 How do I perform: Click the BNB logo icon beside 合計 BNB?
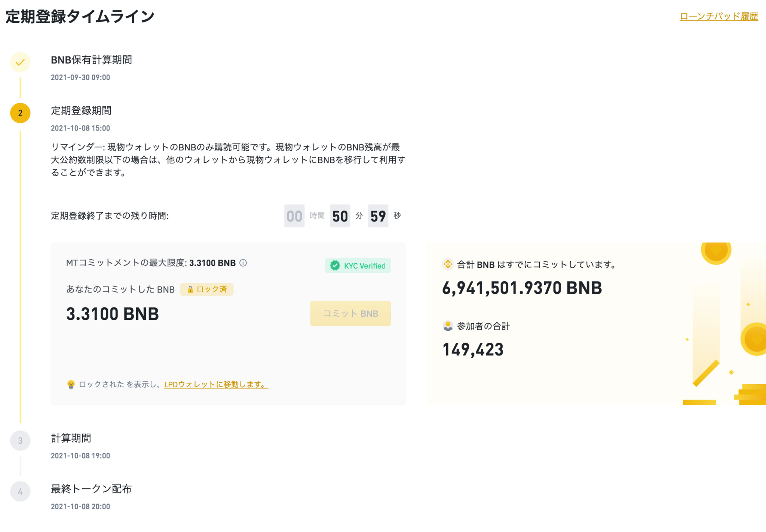[448, 265]
